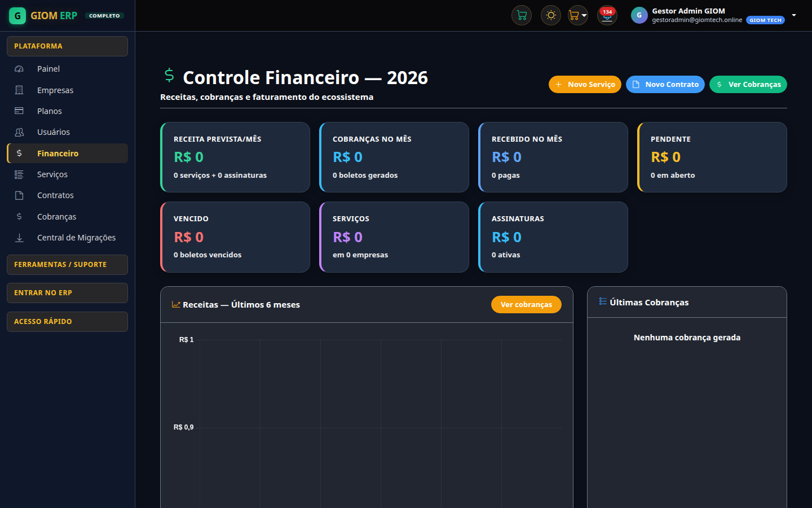Click the orange Ver cobranças chart button
The width and height of the screenshot is (812, 508).
tap(526, 304)
